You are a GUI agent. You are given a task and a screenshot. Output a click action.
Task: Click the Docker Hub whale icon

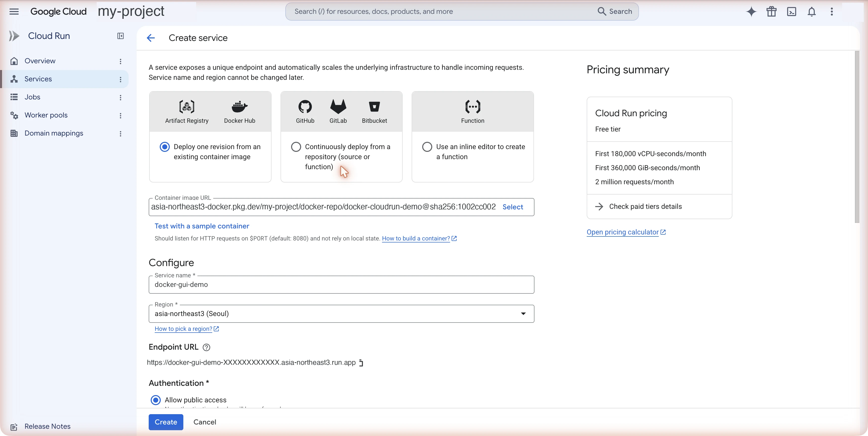[x=240, y=107]
